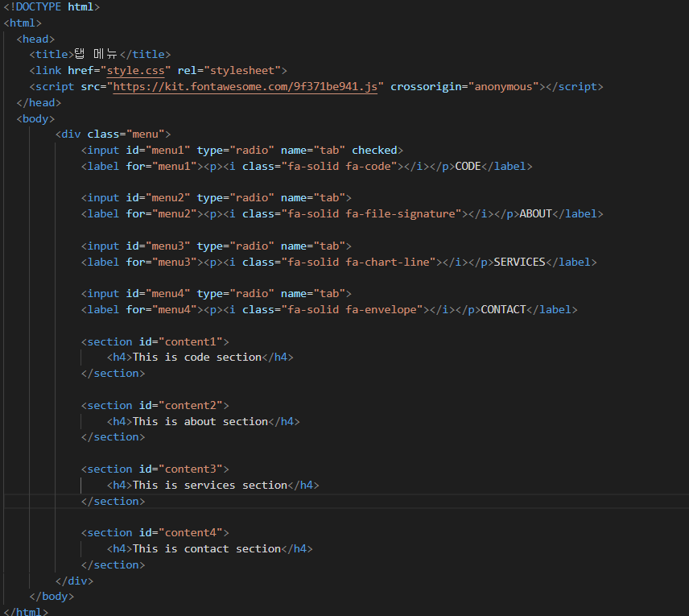Viewport: 689px width, 616px height.
Task: Click the for="menu2" label attribute
Action: point(161,213)
